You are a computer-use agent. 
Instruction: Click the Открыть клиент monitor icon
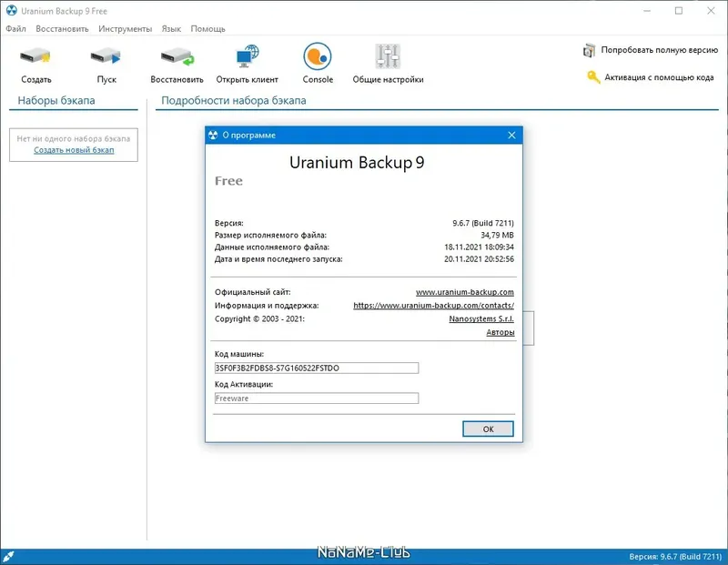(247, 56)
